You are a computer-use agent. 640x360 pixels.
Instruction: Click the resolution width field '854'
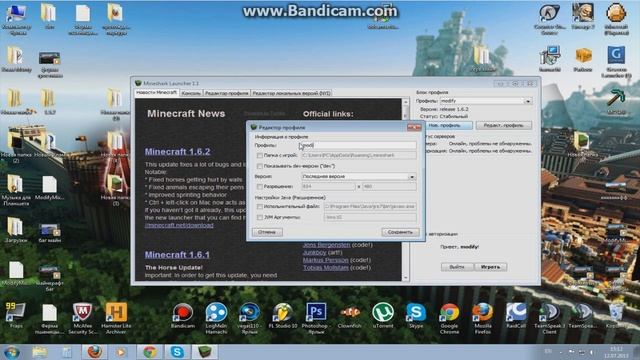pyautogui.click(x=328, y=187)
